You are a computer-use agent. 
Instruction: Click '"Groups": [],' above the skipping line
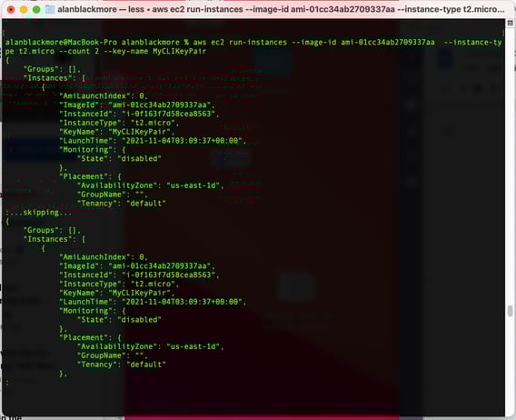(x=52, y=69)
